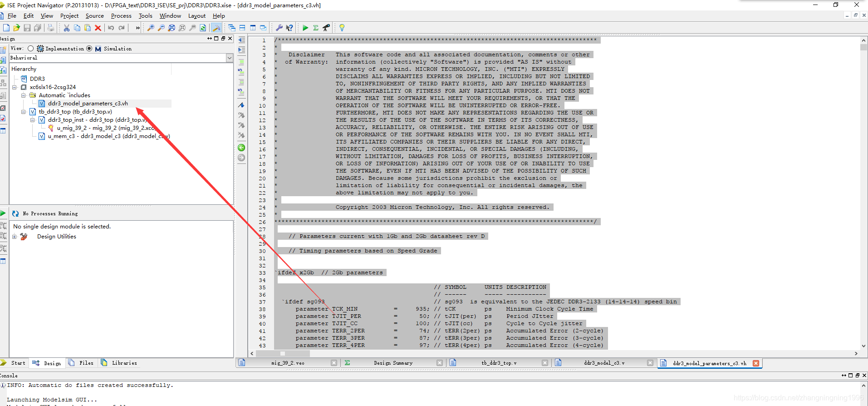Image resolution: width=868 pixels, height=406 pixels.
Task: Collapse the Automatic `includes folder node
Action: tap(24, 95)
